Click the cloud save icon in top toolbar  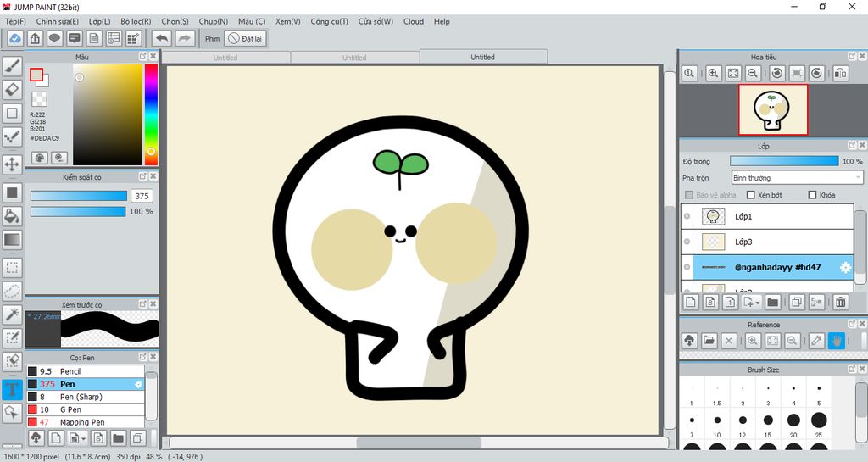[x=15, y=38]
